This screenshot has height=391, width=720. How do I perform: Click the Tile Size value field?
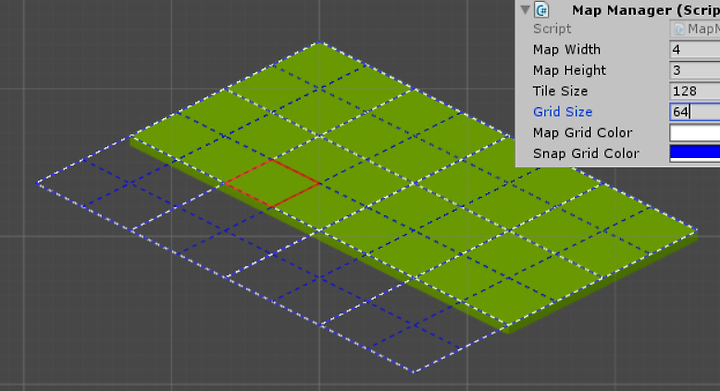tap(694, 91)
